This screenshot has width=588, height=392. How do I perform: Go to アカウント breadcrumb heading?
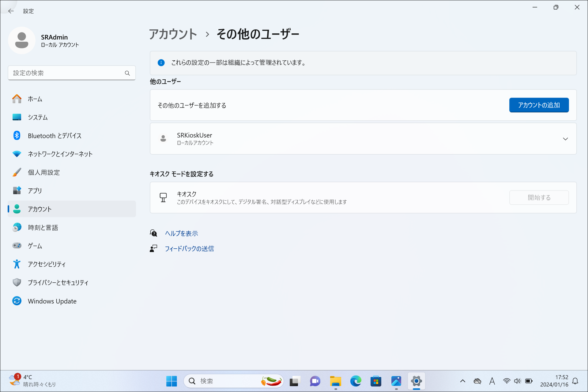point(173,34)
